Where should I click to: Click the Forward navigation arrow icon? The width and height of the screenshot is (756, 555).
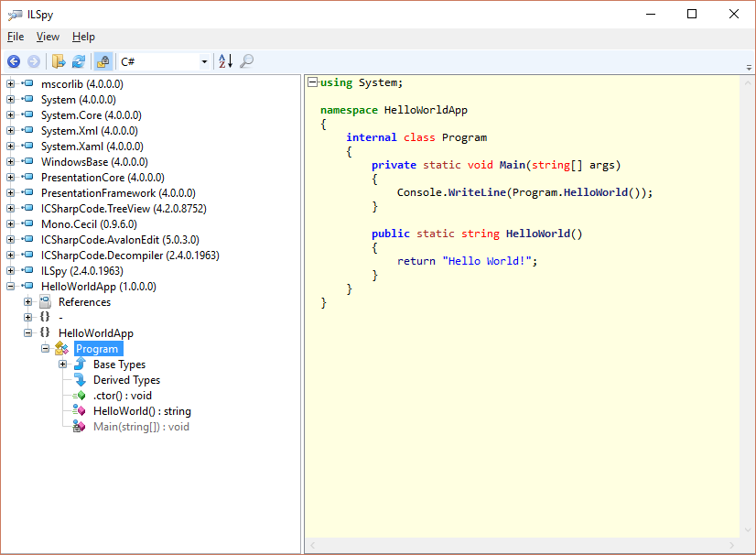click(34, 61)
